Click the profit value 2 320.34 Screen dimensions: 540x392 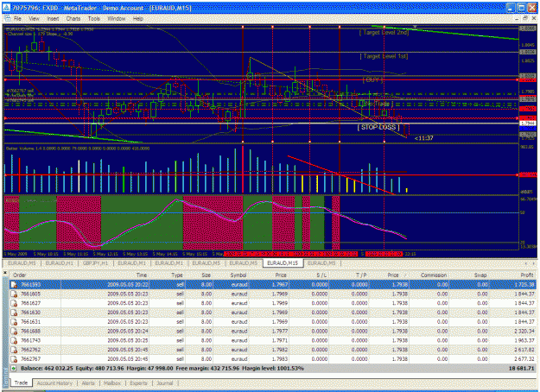click(x=524, y=331)
